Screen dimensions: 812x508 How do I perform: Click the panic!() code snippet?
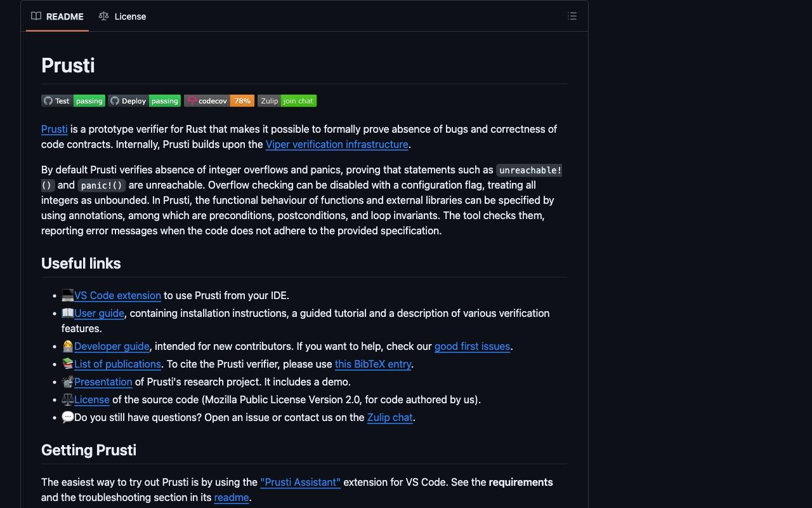[x=101, y=185]
